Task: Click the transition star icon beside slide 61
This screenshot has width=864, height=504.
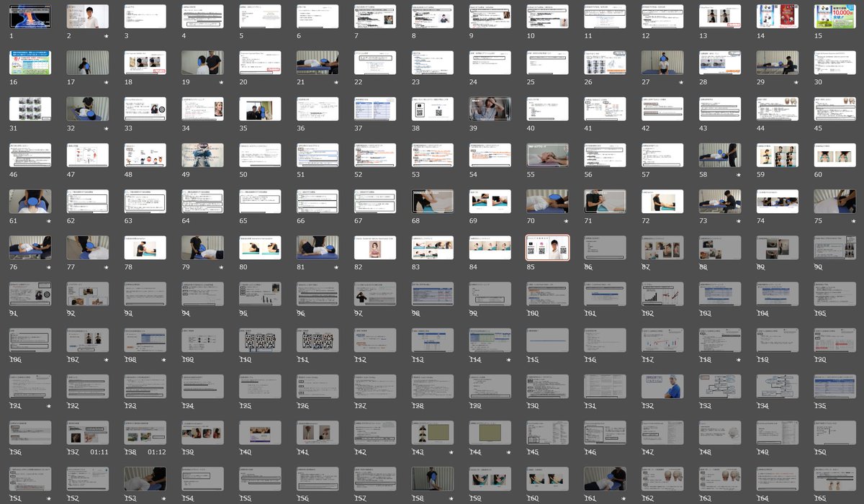Action: [49, 220]
